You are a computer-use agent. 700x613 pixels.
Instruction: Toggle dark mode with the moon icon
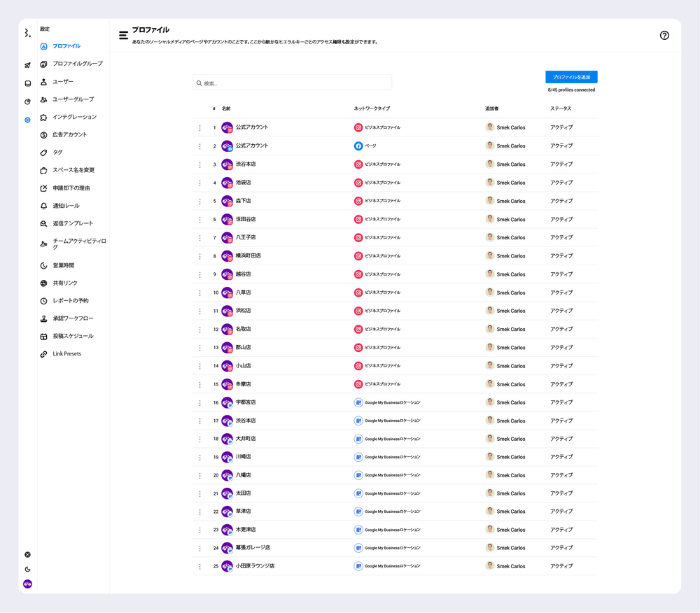click(27, 569)
